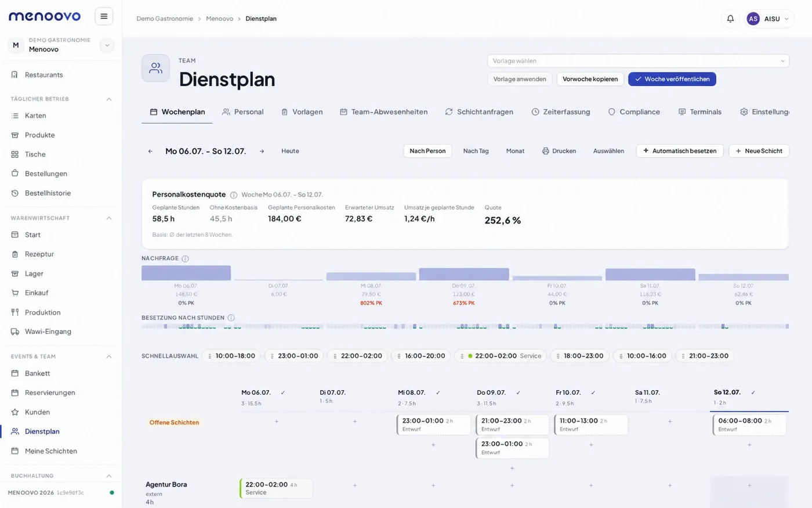Open the Terminals tab
The width and height of the screenshot is (812, 508).
tap(699, 112)
